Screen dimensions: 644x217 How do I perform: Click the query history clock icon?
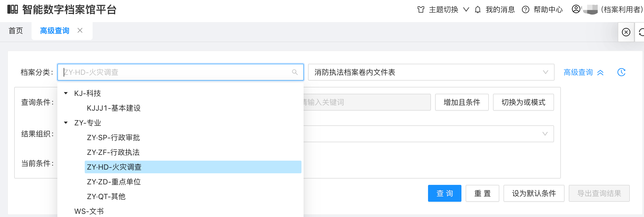click(621, 72)
